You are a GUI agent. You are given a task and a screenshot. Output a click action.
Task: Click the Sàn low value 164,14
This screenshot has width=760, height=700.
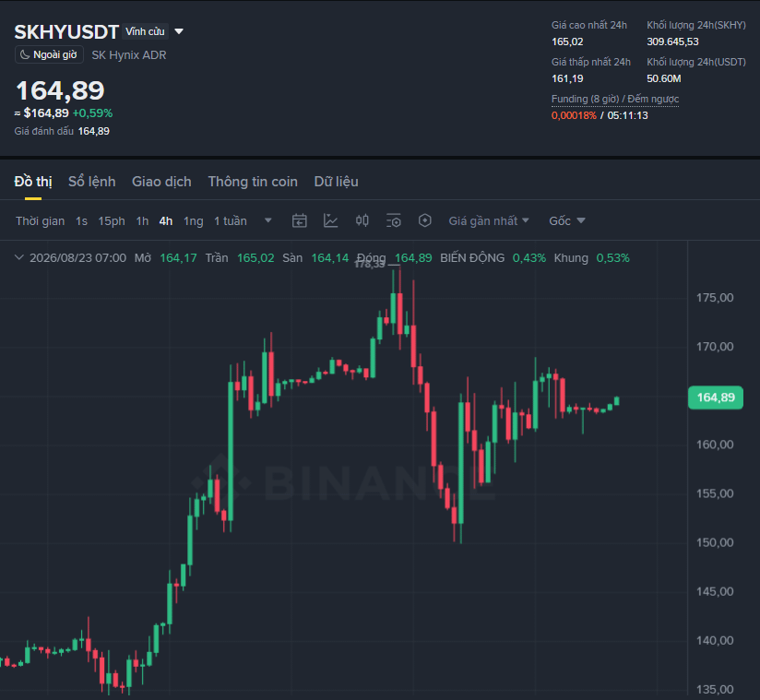(x=329, y=258)
